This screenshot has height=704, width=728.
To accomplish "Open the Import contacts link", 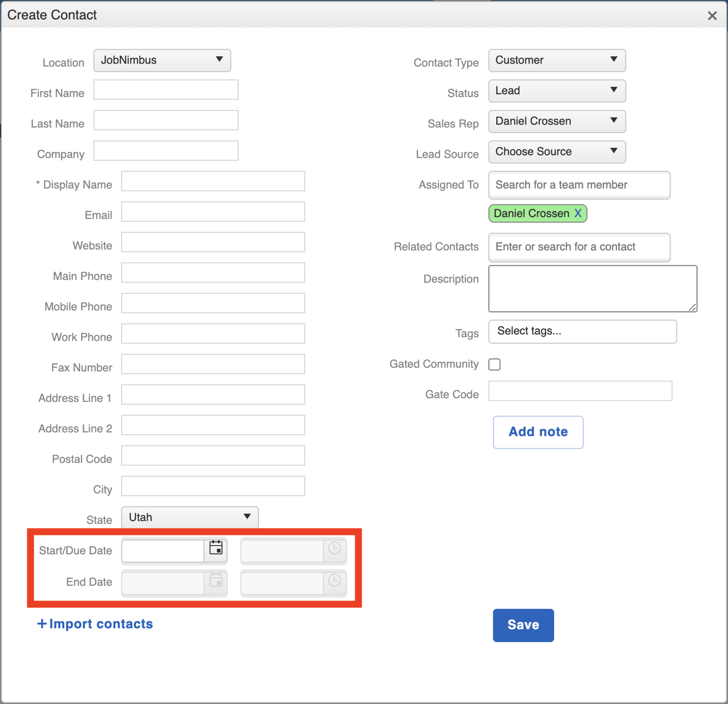I will coord(101,624).
